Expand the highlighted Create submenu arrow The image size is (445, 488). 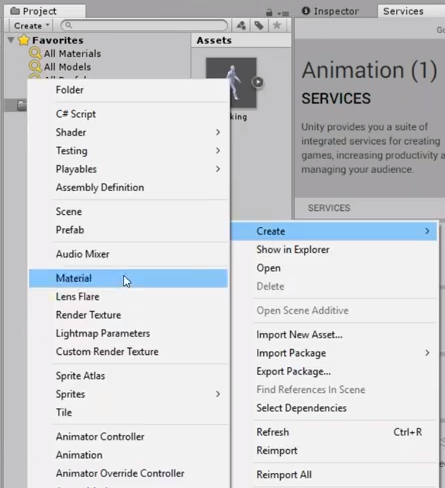click(427, 231)
